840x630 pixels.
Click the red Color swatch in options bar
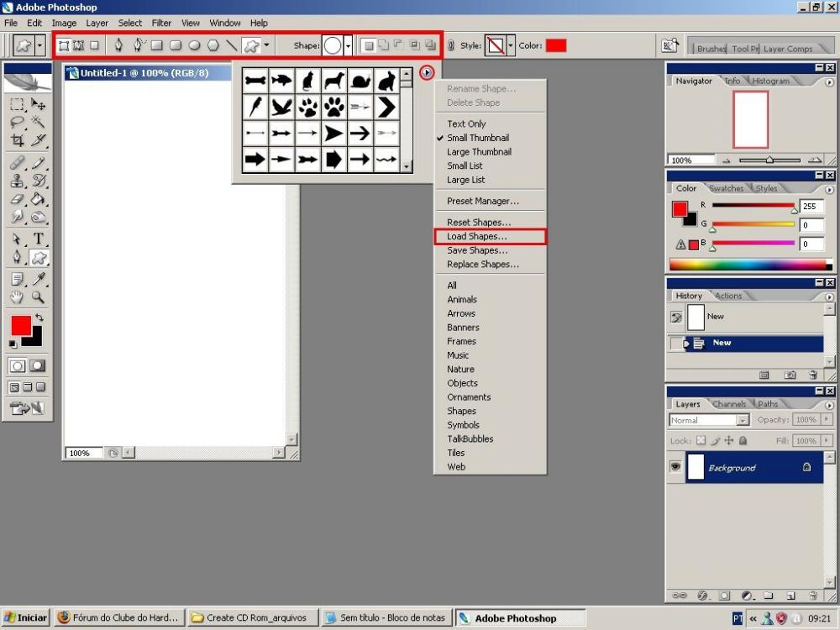(x=555, y=45)
